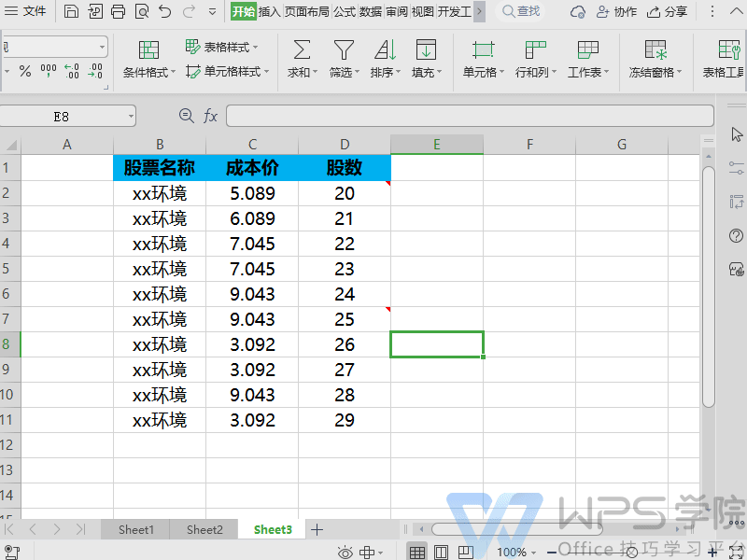Redo the last action

point(190,11)
